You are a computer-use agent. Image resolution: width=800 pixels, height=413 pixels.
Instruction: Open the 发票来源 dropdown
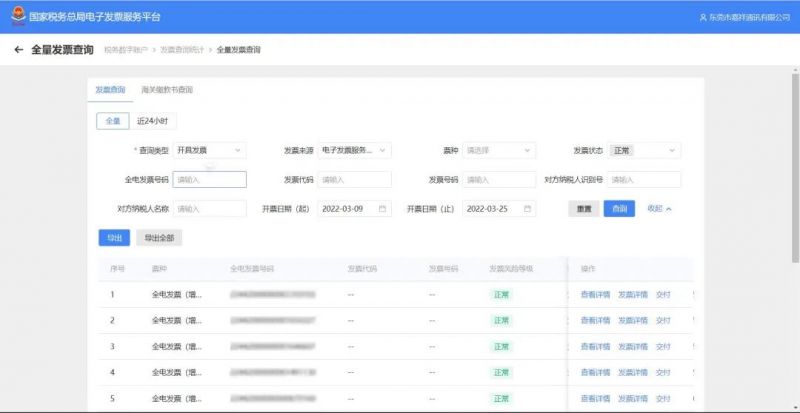point(355,150)
